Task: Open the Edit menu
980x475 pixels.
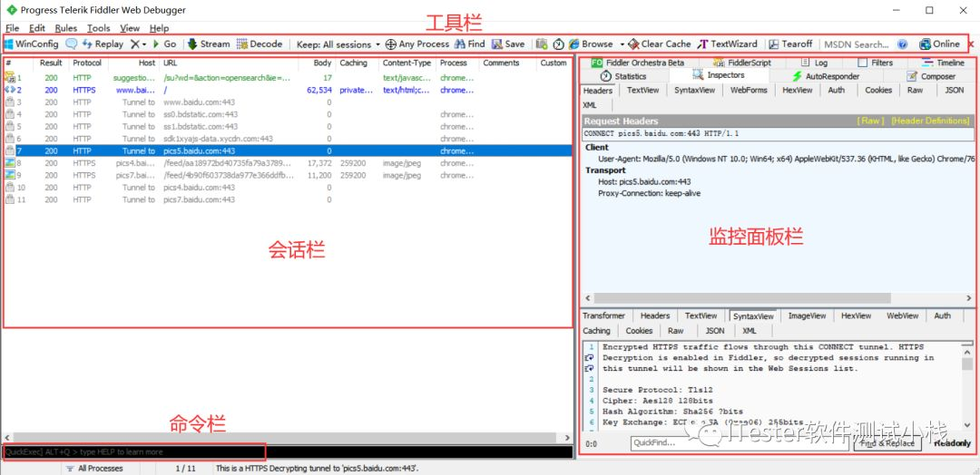Action: tap(37, 28)
